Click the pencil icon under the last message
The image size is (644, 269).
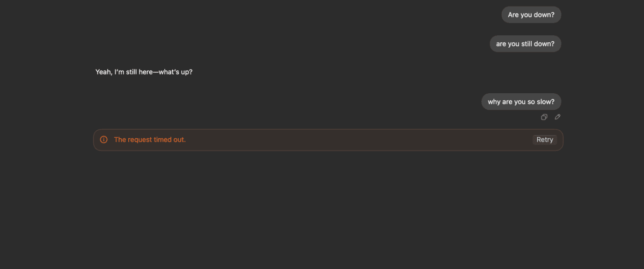(x=558, y=117)
